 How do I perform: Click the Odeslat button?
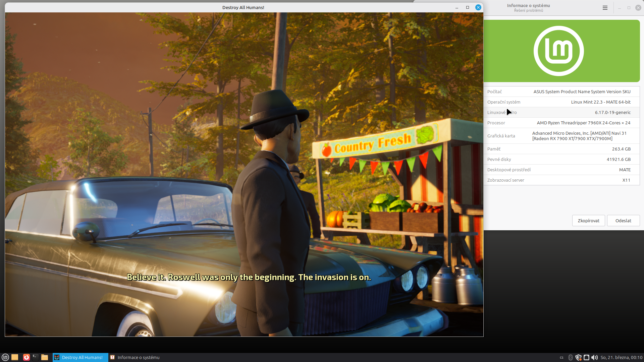click(x=623, y=221)
